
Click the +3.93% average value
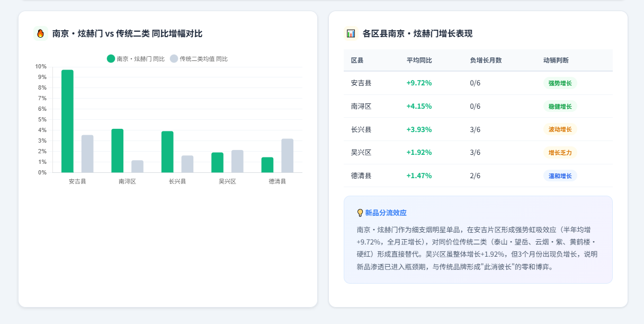tap(419, 129)
